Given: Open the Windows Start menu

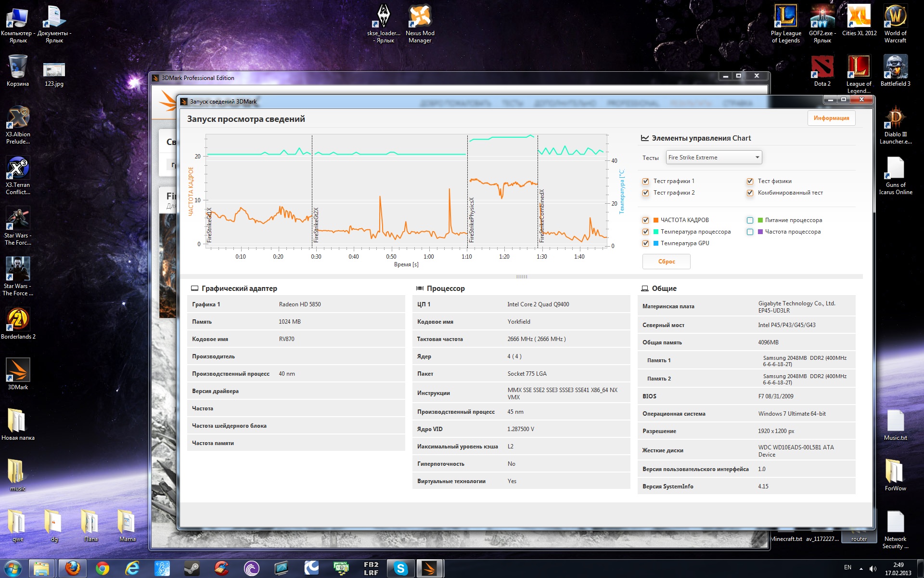Looking at the screenshot, I should pyautogui.click(x=13, y=569).
